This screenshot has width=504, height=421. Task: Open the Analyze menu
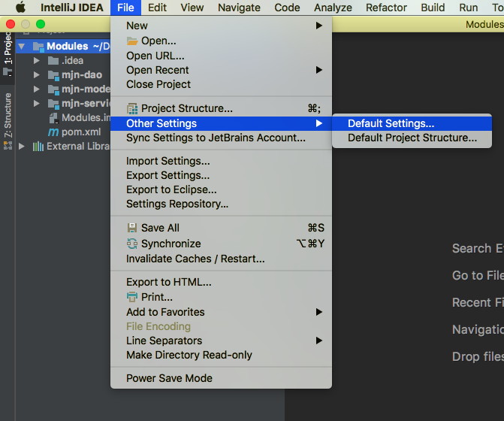(333, 8)
